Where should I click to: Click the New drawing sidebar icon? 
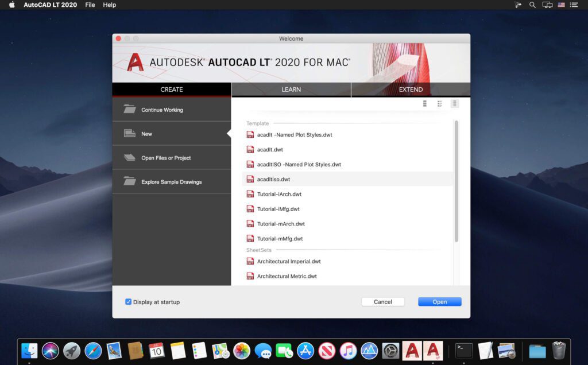(x=130, y=133)
